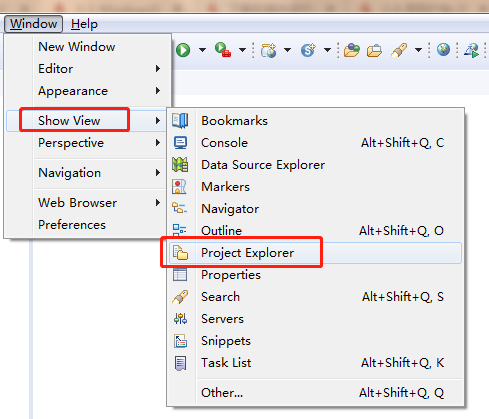Click the Run Last Tool icon with red toolbox

coord(223,50)
